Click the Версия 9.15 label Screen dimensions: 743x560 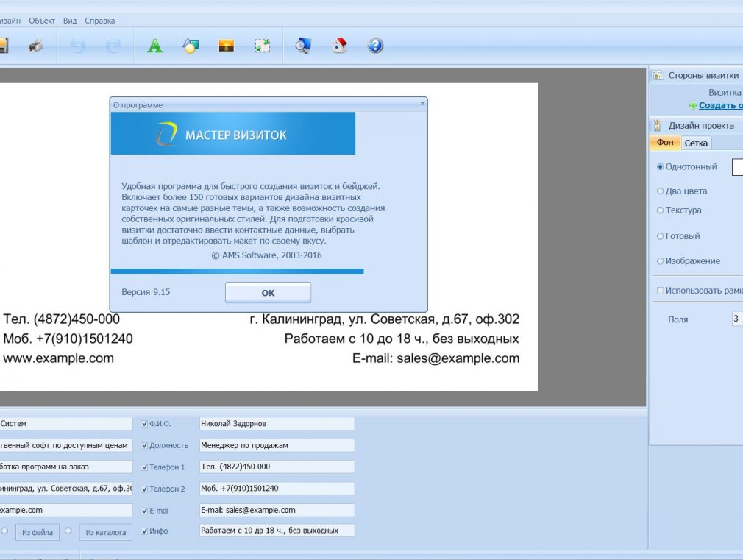point(146,292)
